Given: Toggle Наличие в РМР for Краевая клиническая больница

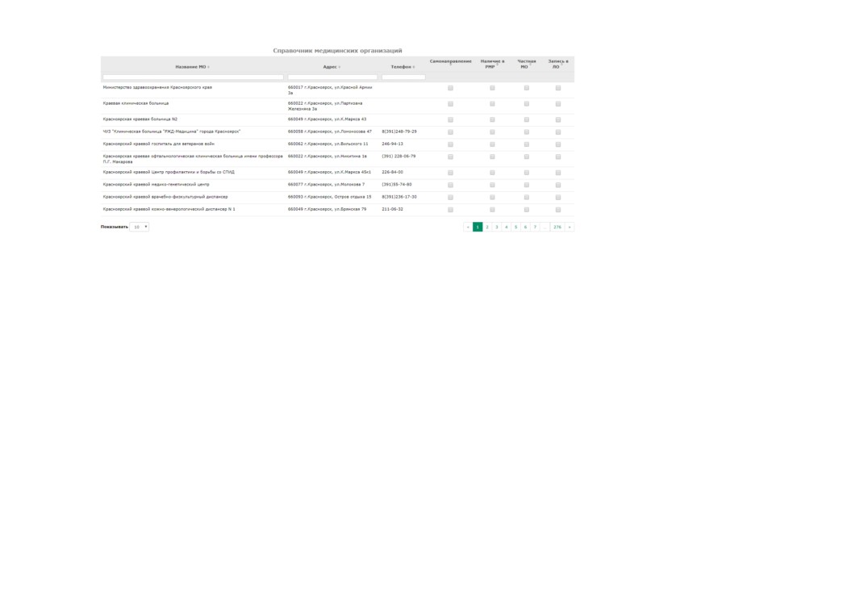Looking at the screenshot, I should coord(492,104).
